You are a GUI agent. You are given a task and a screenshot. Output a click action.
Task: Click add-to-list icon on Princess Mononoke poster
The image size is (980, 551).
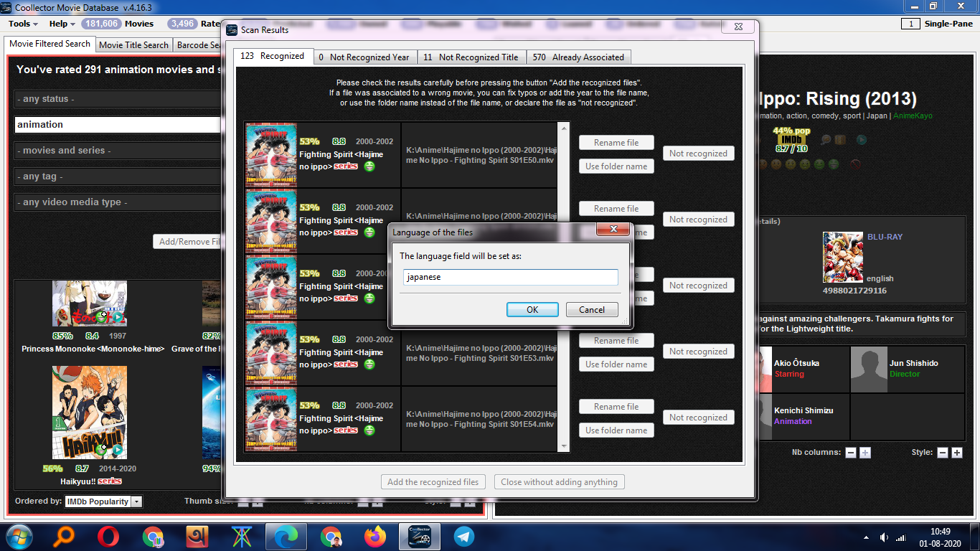pos(103,316)
